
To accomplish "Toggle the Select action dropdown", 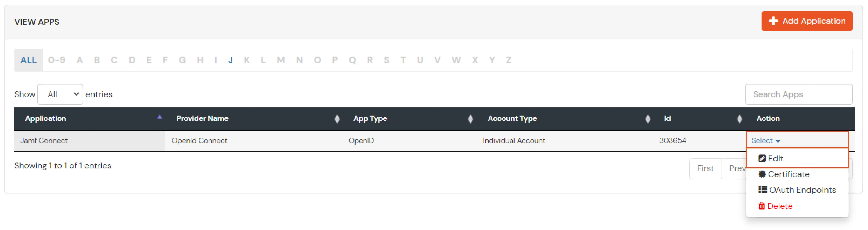I will click(766, 141).
